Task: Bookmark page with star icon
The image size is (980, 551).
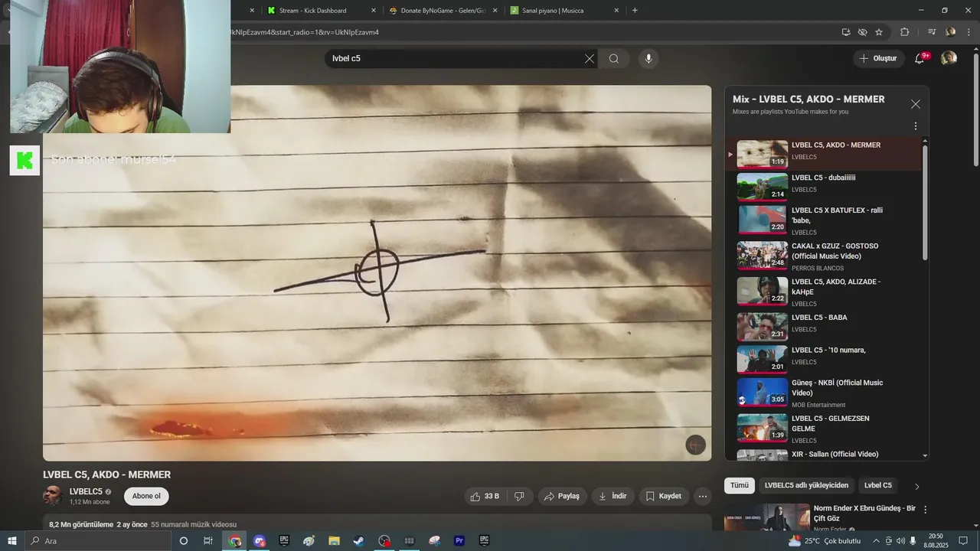Action: (879, 32)
